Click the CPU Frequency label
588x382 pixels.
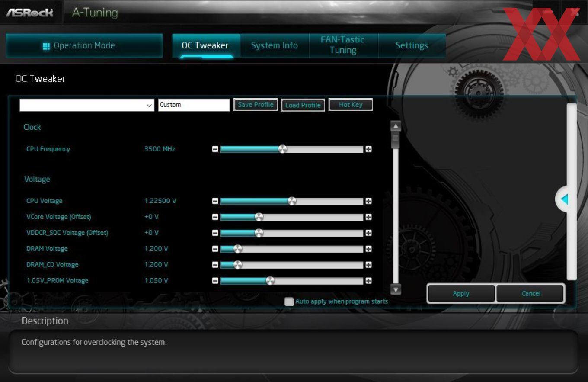tap(48, 149)
